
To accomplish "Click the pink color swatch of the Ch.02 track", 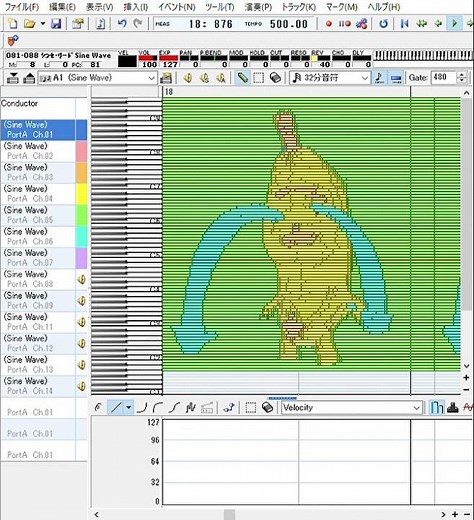I will (x=82, y=151).
